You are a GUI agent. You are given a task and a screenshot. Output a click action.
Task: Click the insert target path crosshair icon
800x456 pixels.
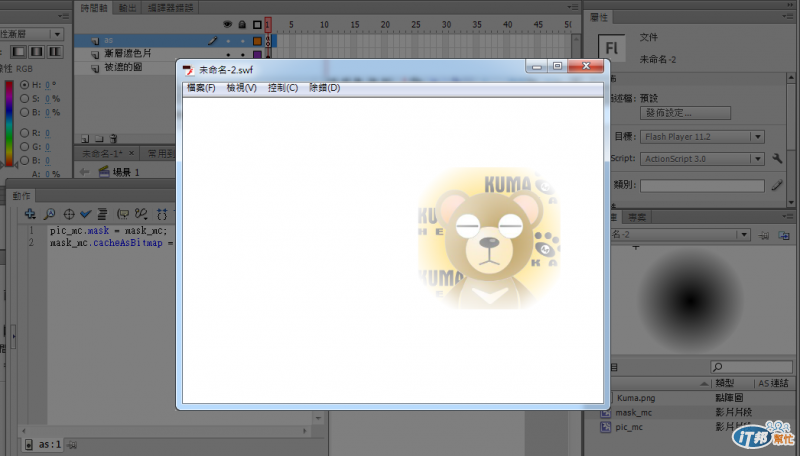pyautogui.click(x=69, y=214)
